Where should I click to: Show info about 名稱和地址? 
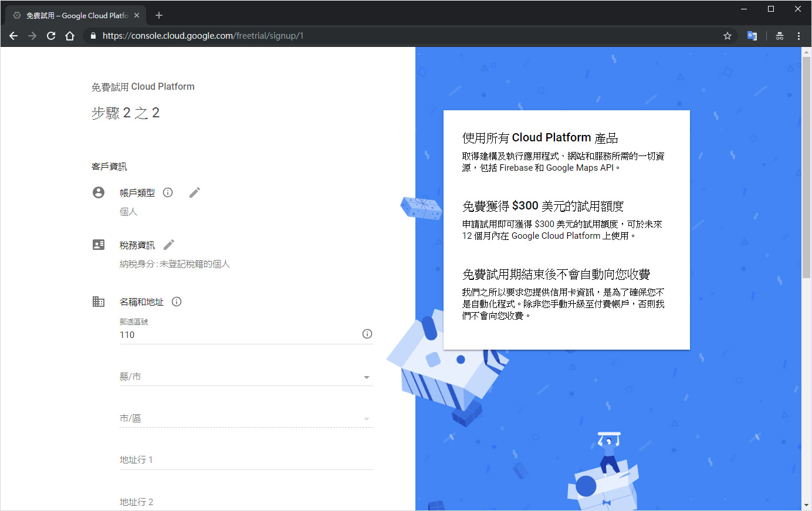pos(177,302)
